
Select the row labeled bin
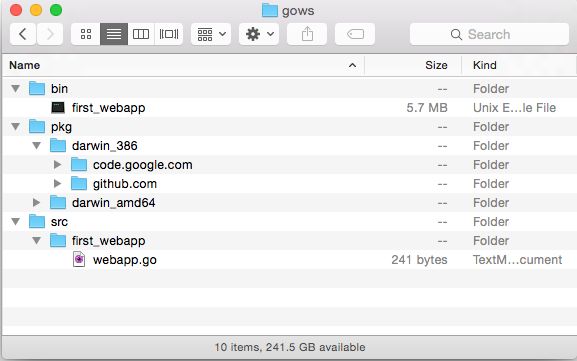(x=289, y=89)
